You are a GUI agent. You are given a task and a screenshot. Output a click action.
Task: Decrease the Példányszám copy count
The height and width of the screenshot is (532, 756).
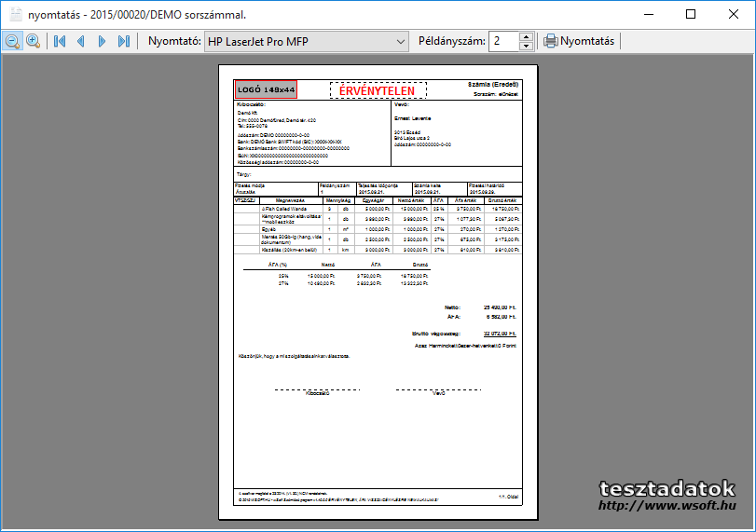pos(526,47)
